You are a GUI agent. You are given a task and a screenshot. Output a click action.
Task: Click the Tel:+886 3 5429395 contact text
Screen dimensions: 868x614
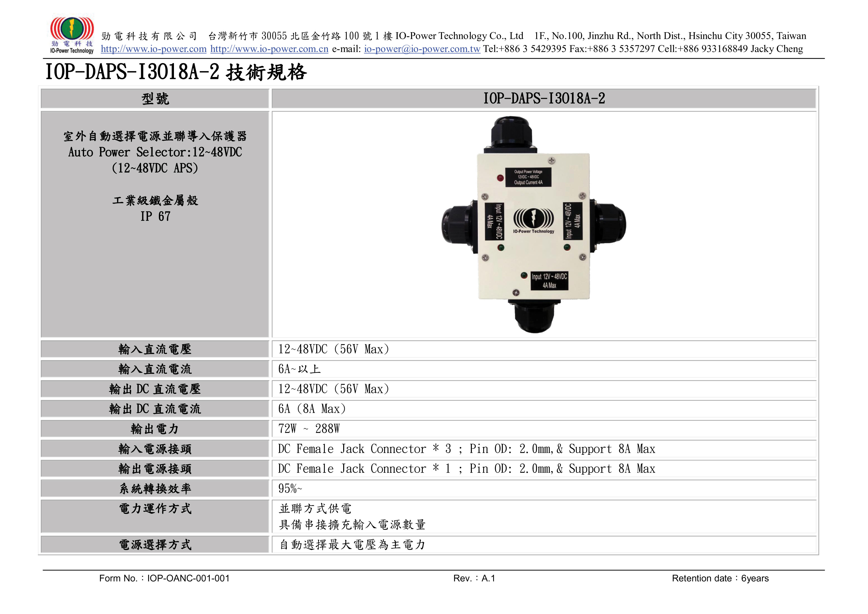point(525,49)
